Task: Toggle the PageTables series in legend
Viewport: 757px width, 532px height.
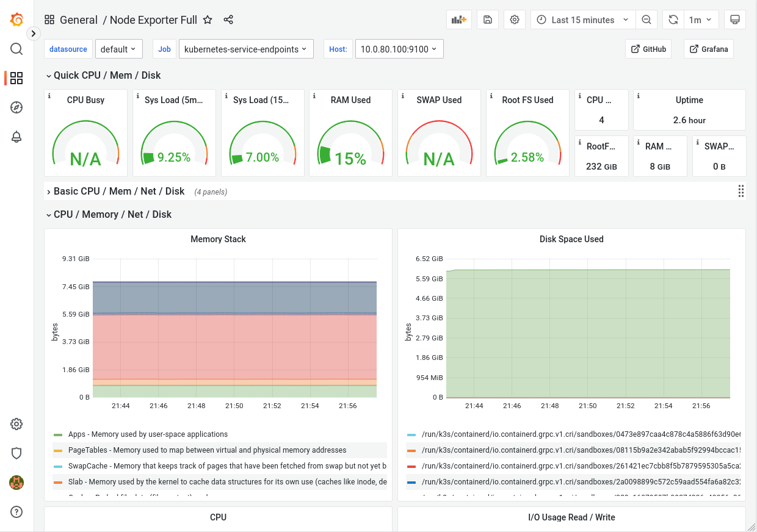Action: click(x=207, y=450)
